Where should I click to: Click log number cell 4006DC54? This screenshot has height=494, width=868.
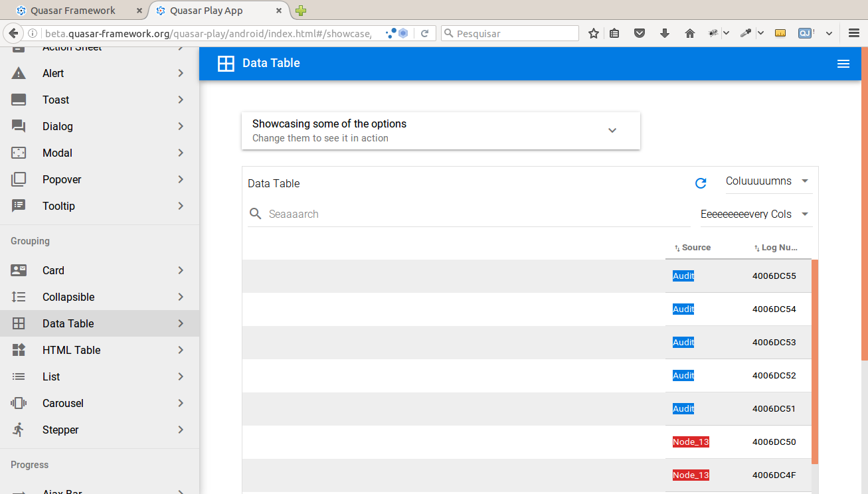pos(774,309)
